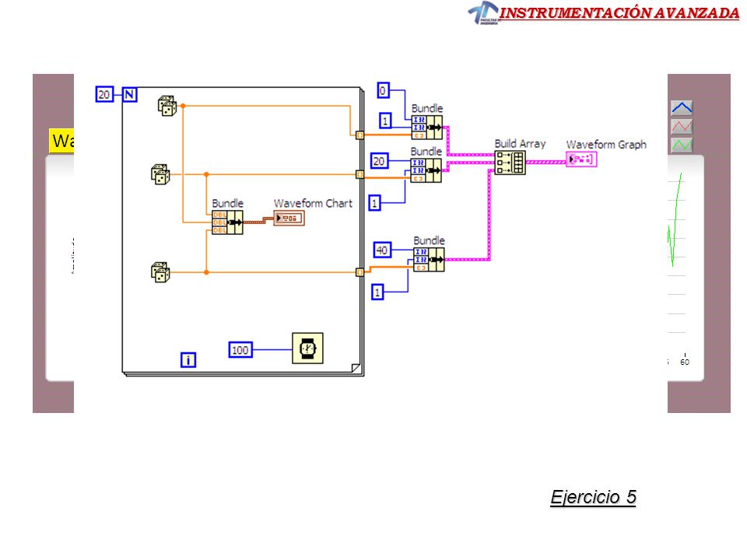The width and height of the screenshot is (747, 560).
Task: Select the top random number dice node
Action: (x=167, y=106)
